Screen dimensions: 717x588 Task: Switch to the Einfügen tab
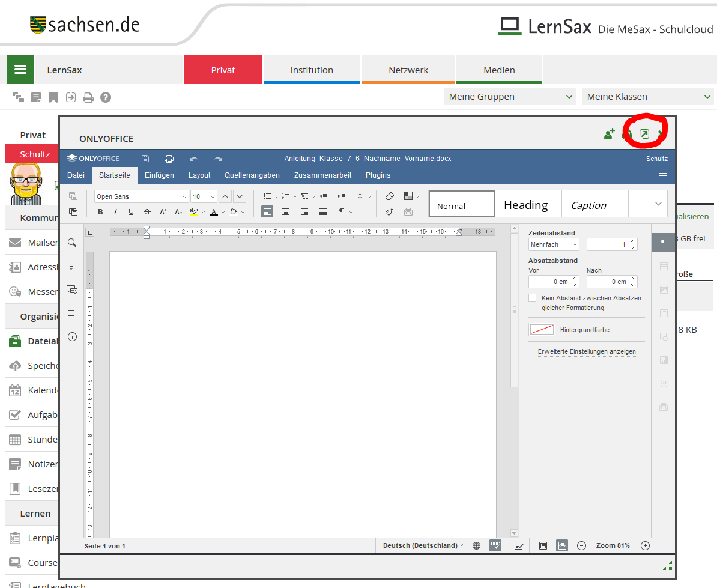pyautogui.click(x=159, y=175)
